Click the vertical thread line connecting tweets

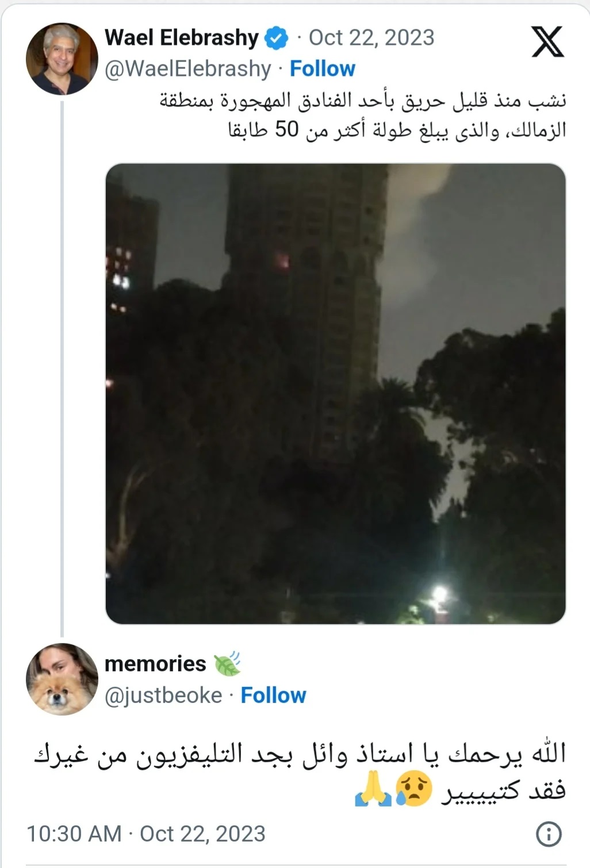coord(62,368)
